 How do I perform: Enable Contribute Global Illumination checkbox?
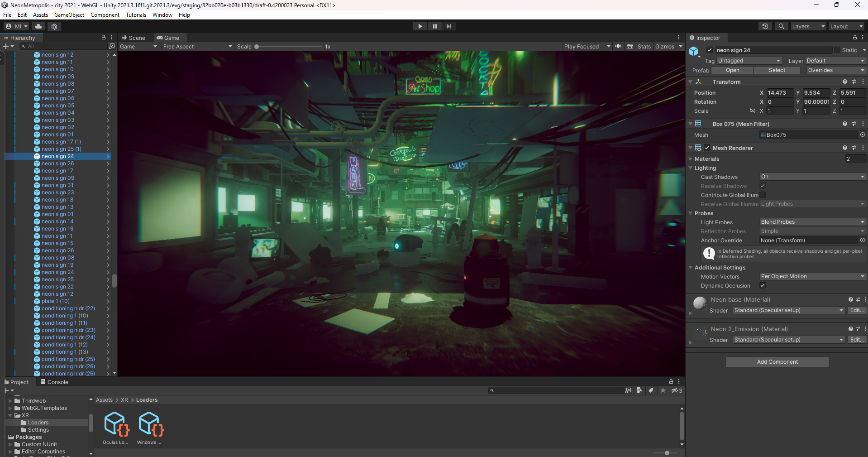click(x=763, y=195)
